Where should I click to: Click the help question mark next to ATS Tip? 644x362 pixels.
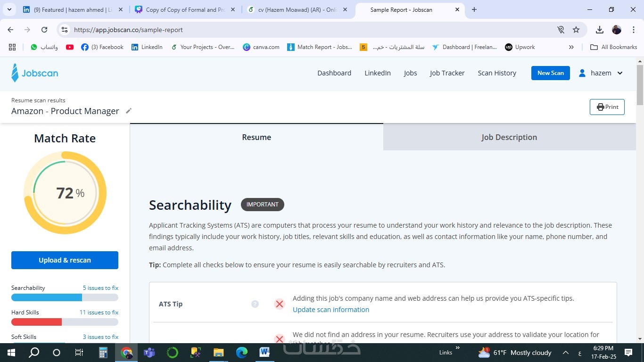[255, 304]
